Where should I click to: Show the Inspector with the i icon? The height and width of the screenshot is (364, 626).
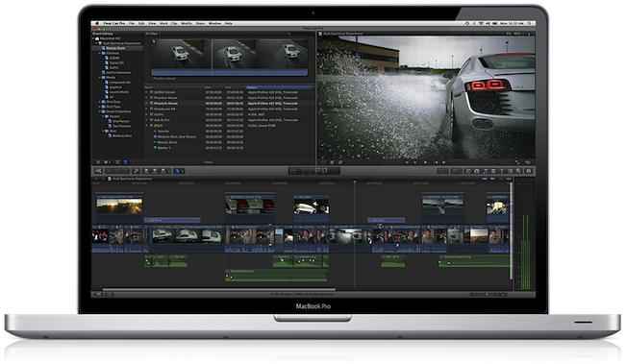529,171
